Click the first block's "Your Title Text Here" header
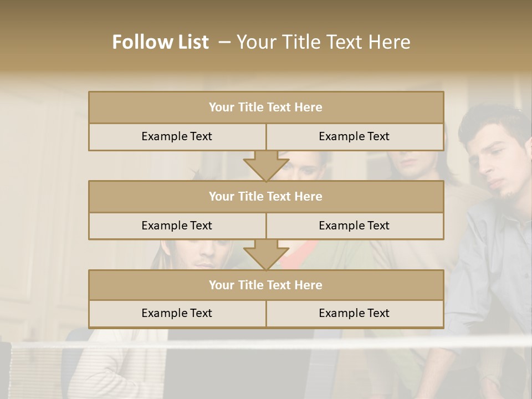Viewport: 532px width, 399px height. pyautogui.click(x=265, y=108)
